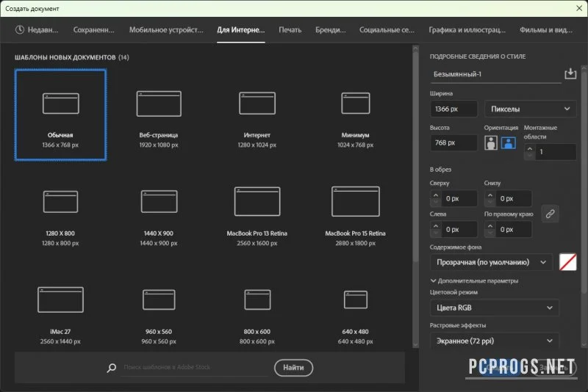Open the Растровые эффекты dropdown
The height and width of the screenshot is (392, 588).
tap(494, 341)
